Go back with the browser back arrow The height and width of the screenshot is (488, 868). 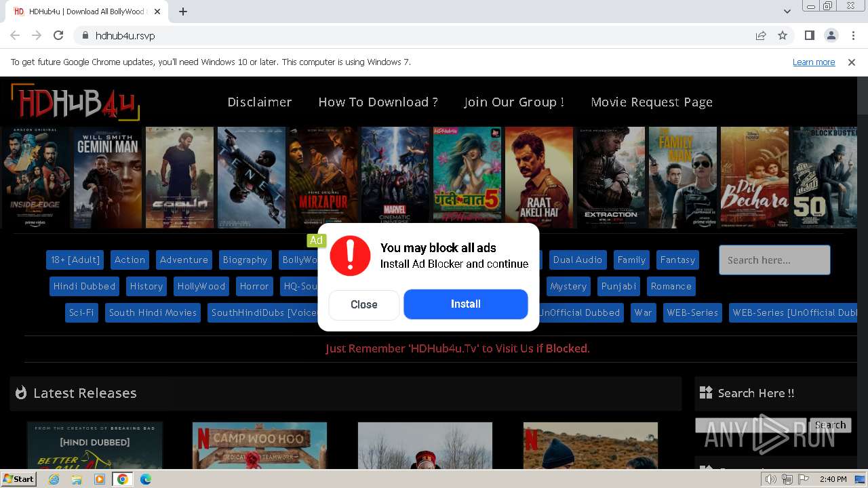(x=15, y=35)
